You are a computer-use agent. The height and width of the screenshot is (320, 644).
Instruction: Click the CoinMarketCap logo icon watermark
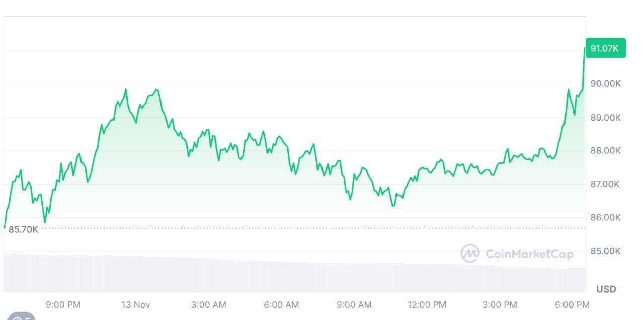click(x=470, y=253)
